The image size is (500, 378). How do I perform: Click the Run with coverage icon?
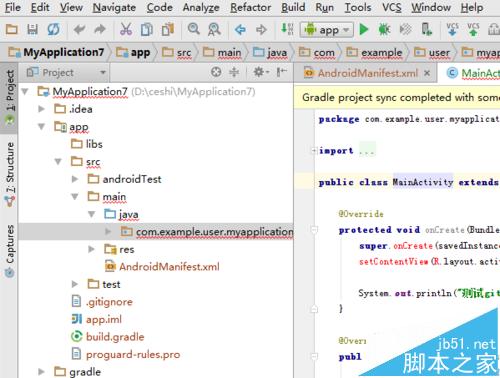[x=405, y=30]
